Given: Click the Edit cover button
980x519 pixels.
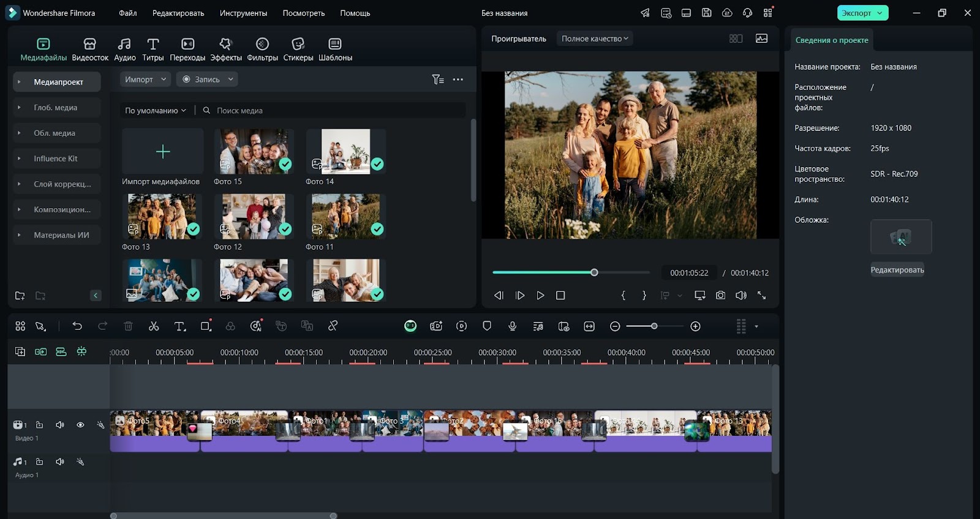Looking at the screenshot, I should (x=897, y=270).
